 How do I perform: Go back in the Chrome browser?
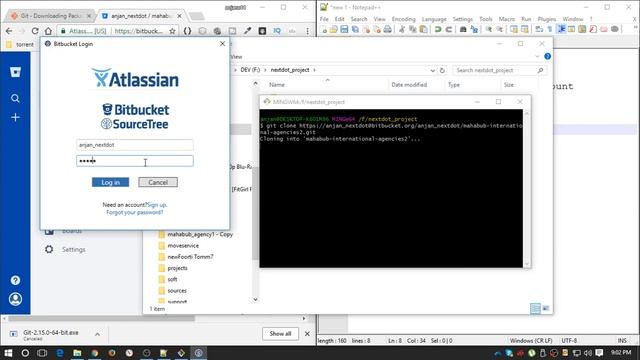point(9,31)
